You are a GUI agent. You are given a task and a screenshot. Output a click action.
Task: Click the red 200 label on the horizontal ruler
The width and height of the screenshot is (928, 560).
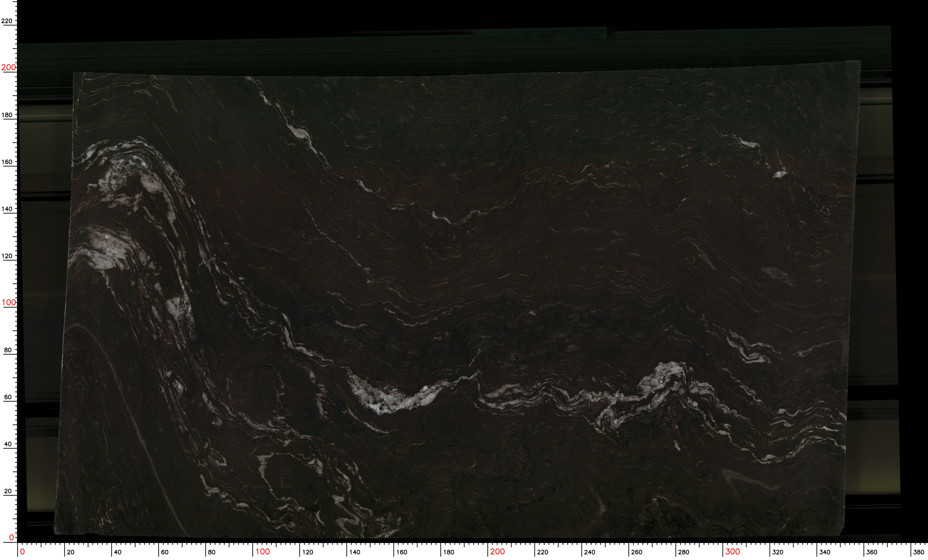click(498, 552)
